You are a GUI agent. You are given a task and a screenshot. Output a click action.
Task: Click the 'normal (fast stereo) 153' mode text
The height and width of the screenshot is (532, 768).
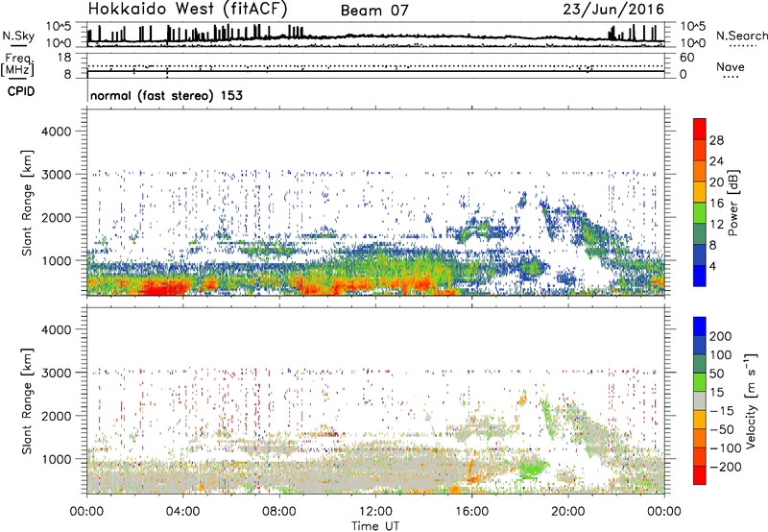166,95
